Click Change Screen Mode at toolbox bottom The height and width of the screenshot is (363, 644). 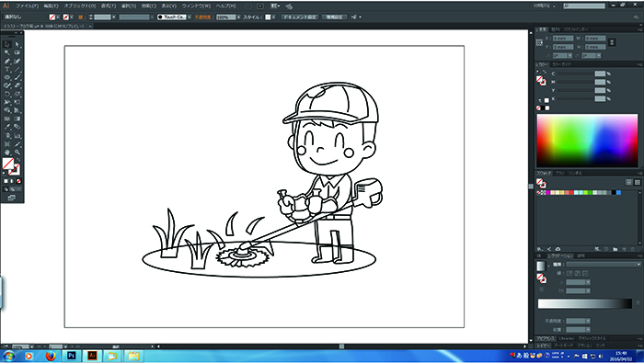tap(11, 198)
